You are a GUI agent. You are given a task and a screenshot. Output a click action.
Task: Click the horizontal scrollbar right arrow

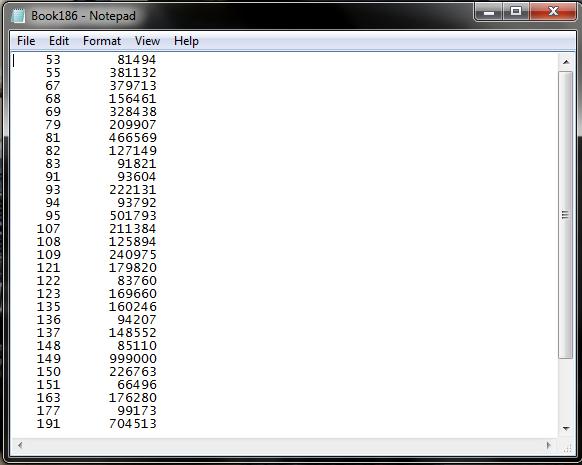(x=549, y=445)
